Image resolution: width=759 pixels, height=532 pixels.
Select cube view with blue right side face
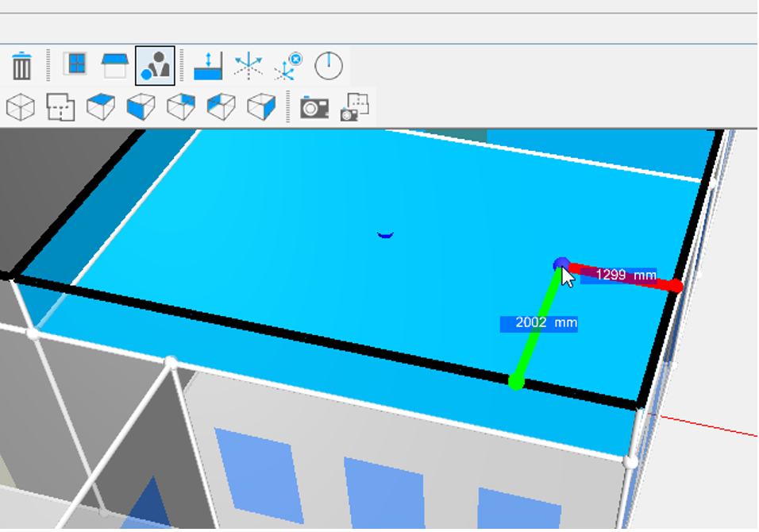261,106
